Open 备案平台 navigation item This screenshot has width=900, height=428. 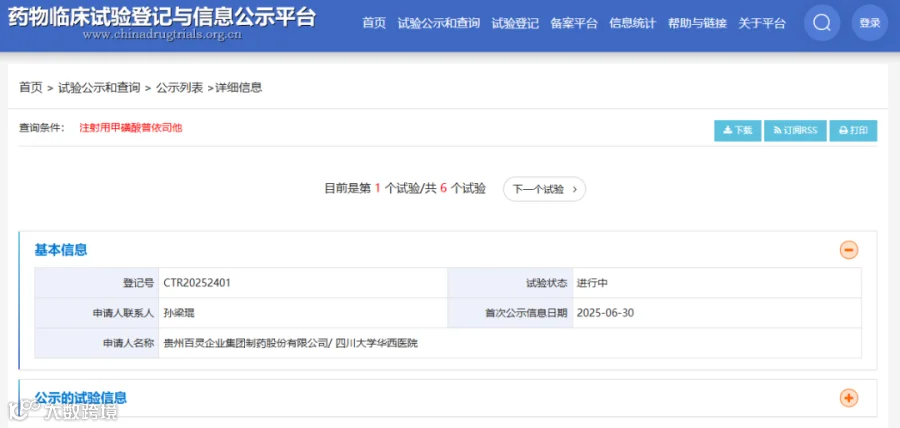click(x=574, y=24)
